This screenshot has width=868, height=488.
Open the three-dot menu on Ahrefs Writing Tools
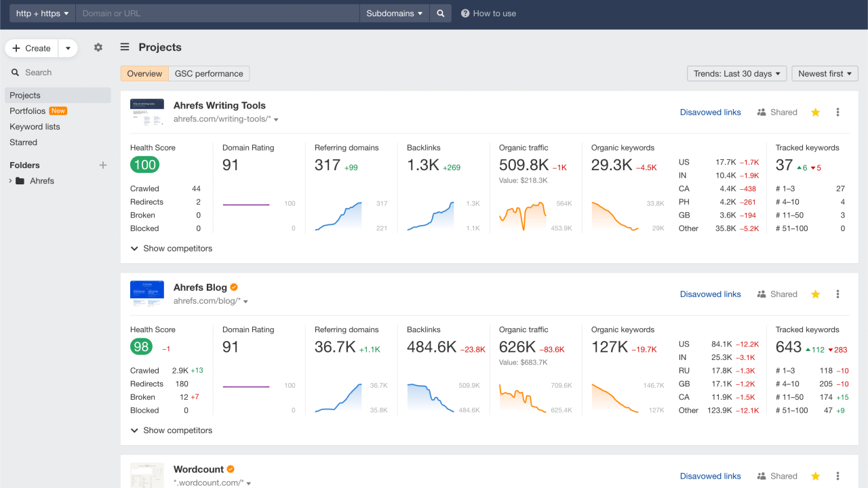point(837,112)
